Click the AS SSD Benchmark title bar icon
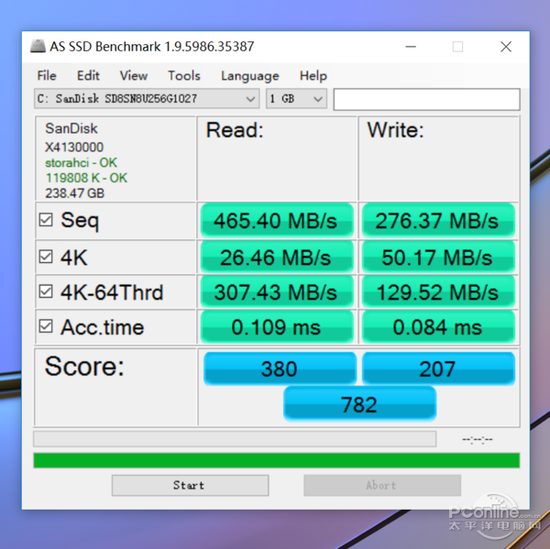The image size is (550, 549). (x=38, y=46)
